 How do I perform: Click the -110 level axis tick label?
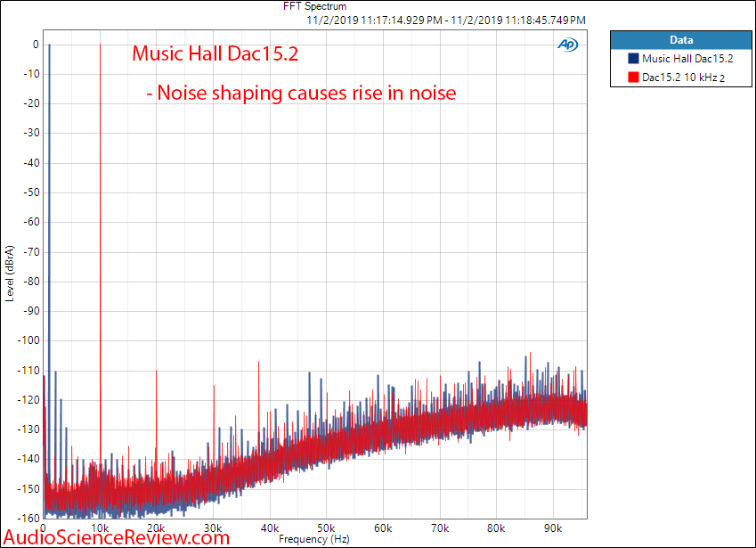28,370
